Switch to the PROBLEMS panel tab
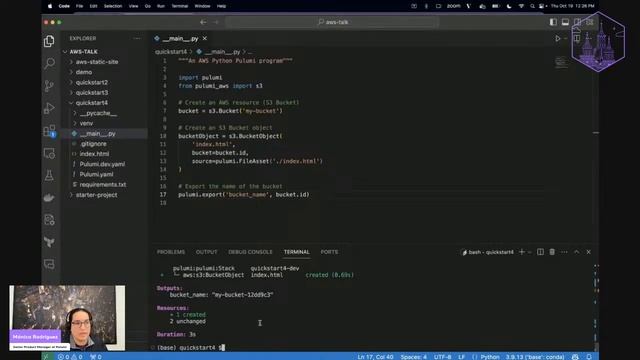Image resolution: width=640 pixels, height=360 pixels. (171, 252)
